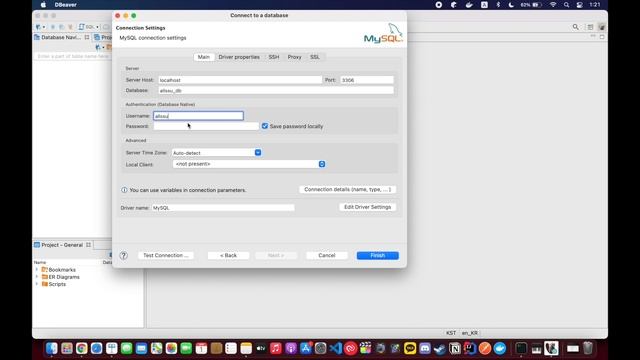The image size is (640, 360).
Task: Click the Database Navigator panel icon
Action: pyautogui.click(x=37, y=37)
